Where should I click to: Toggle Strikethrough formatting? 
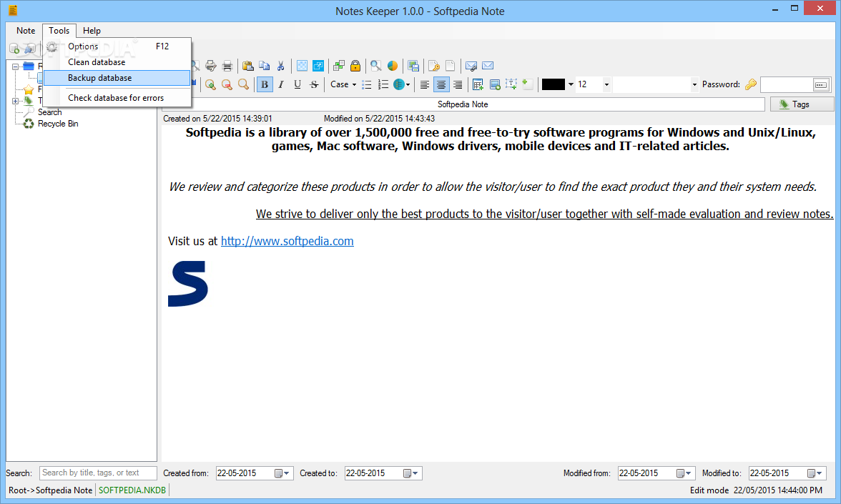coord(314,84)
